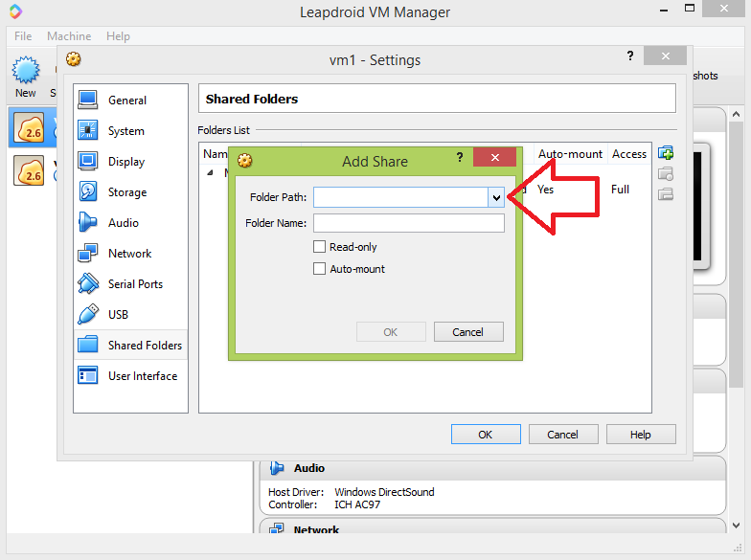
Task: Select the Shared Folders category
Action: [x=130, y=345]
